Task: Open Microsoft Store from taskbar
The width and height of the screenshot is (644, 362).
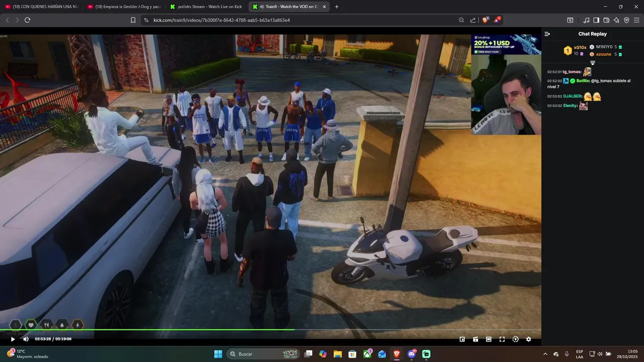Action: 353,354
